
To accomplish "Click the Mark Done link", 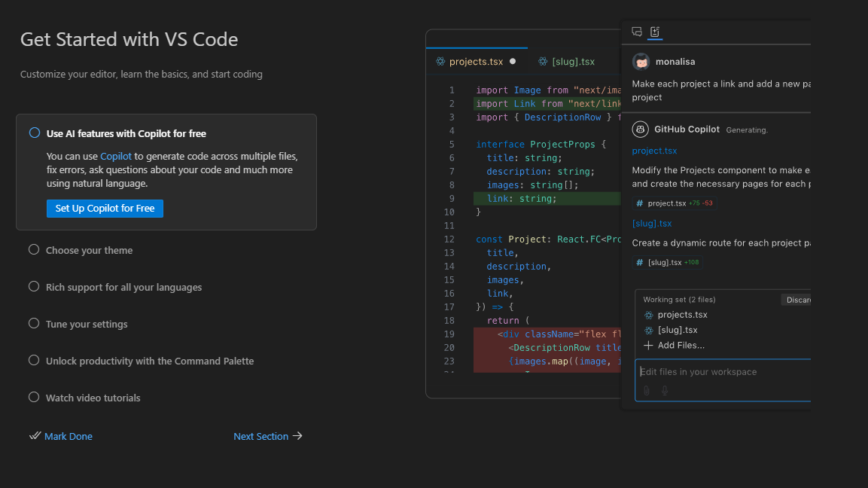I will [x=69, y=436].
